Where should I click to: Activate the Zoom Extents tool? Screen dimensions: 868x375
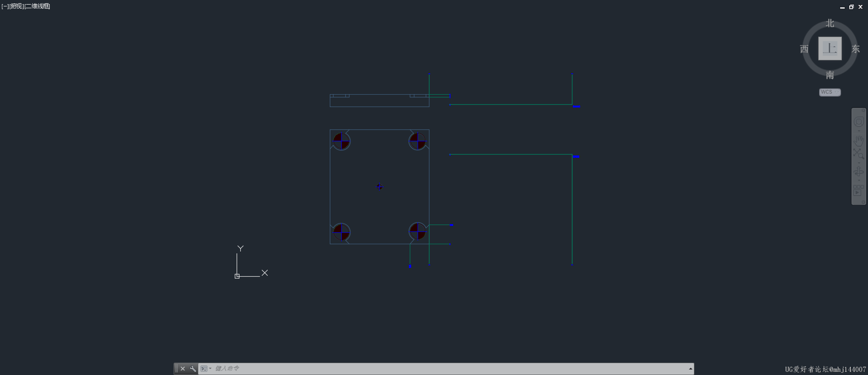[x=858, y=154]
